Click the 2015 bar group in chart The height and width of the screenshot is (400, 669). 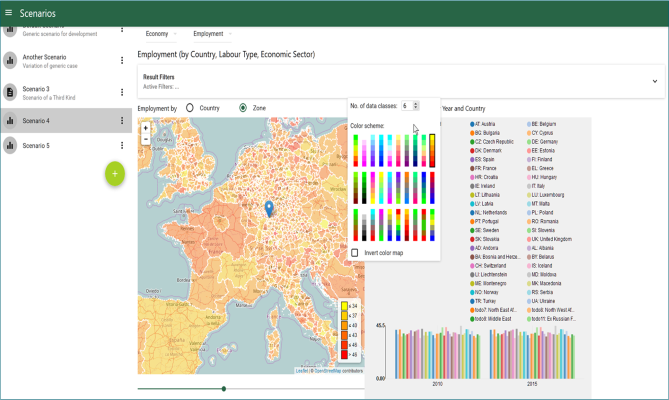click(532, 353)
